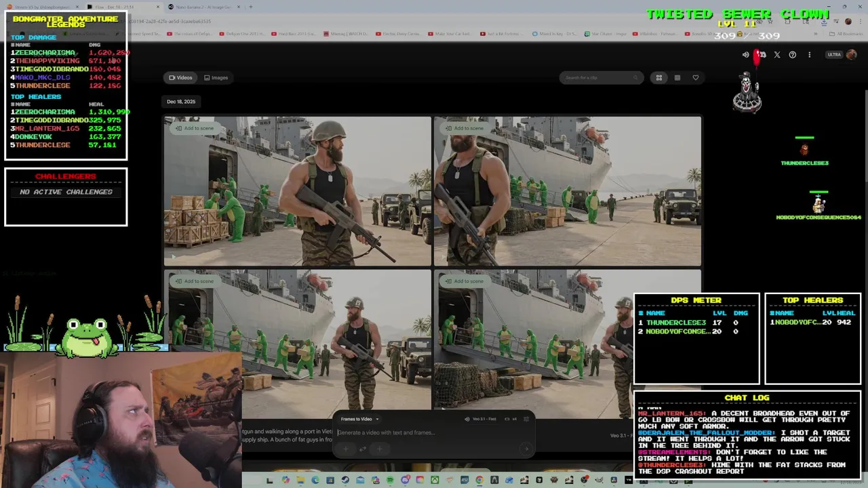
Task: Open the Xbox app from the taskbar
Action: 435,480
